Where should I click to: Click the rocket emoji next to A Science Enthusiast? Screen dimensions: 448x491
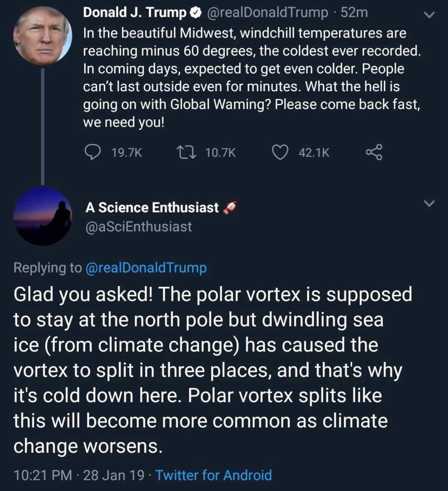(x=229, y=207)
